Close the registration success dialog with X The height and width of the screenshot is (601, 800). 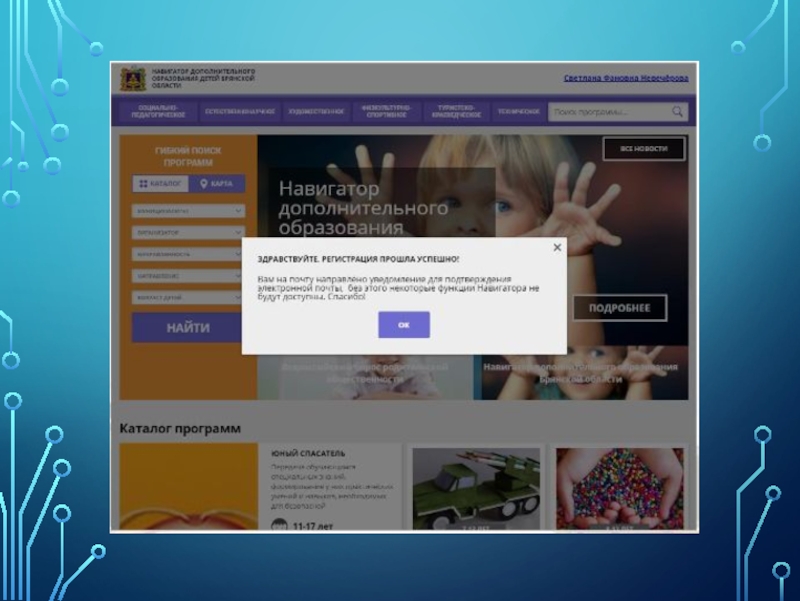(557, 247)
